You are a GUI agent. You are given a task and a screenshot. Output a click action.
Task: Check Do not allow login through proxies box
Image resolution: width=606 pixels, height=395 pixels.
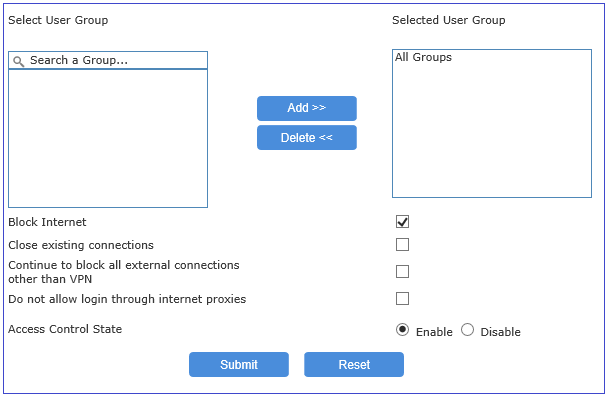402,299
